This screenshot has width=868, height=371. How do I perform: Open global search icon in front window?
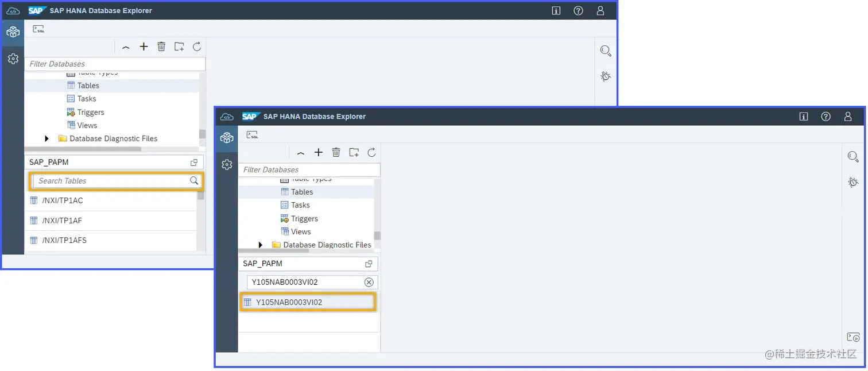(x=853, y=156)
